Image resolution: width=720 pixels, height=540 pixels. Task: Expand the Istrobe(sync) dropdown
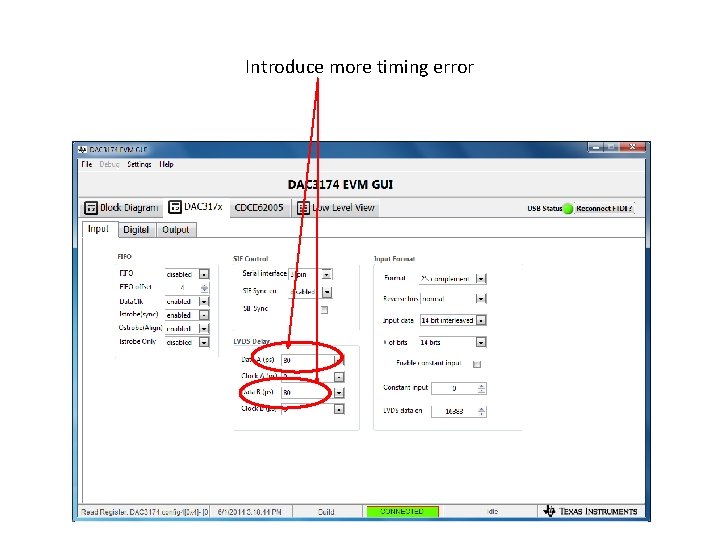pyautogui.click(x=204, y=315)
